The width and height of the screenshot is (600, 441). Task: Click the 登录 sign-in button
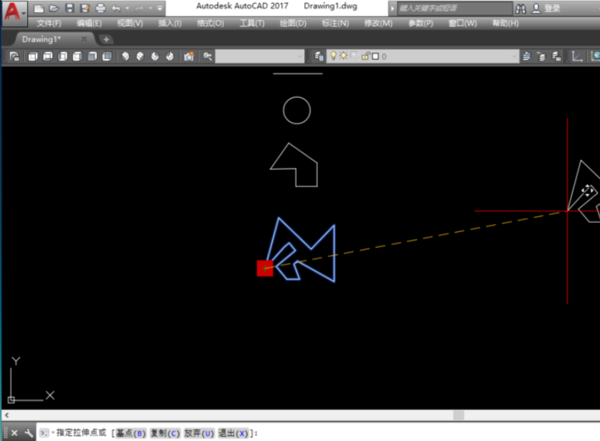[552, 8]
